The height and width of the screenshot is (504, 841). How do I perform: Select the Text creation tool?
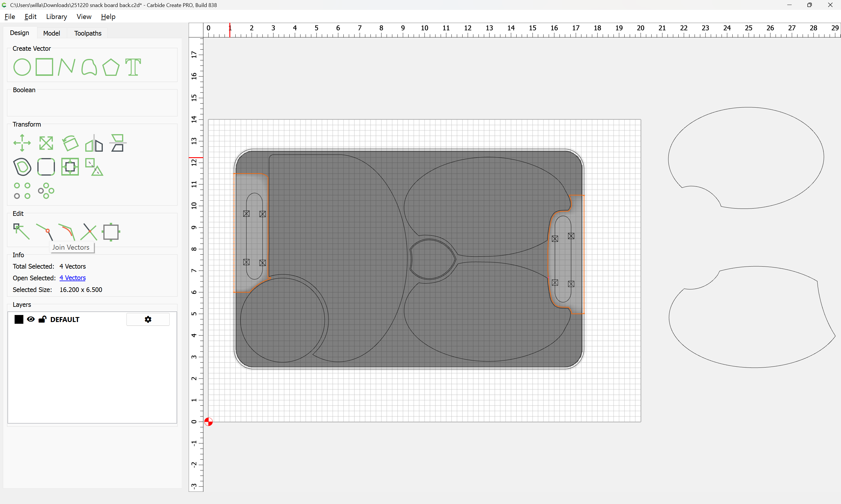tap(133, 67)
